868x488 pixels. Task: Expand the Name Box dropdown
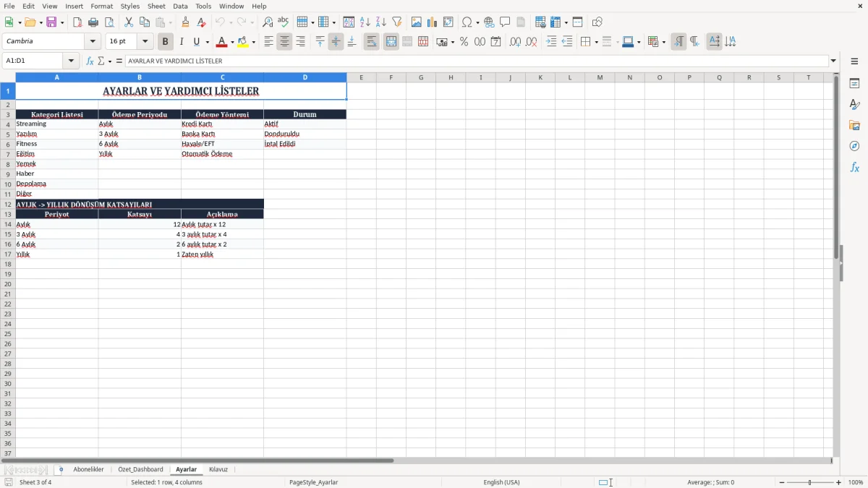point(71,61)
